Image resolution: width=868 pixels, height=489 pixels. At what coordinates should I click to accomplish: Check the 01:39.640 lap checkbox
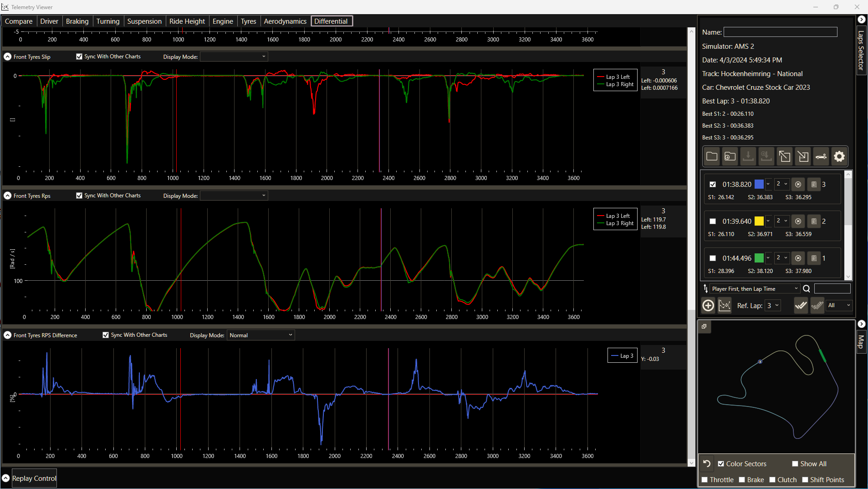[713, 221]
